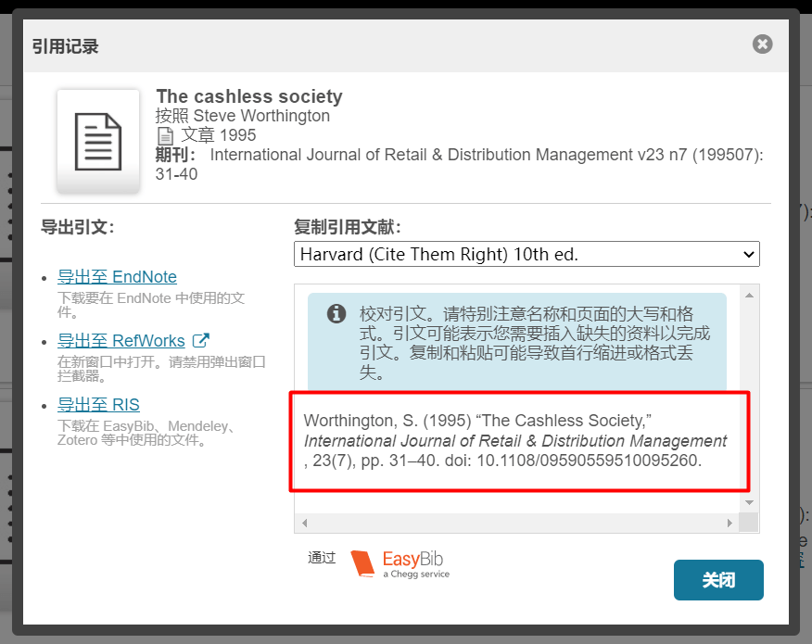Viewport: 812px width, 644px height.
Task: Open the Export to RIS link
Action: tap(98, 404)
